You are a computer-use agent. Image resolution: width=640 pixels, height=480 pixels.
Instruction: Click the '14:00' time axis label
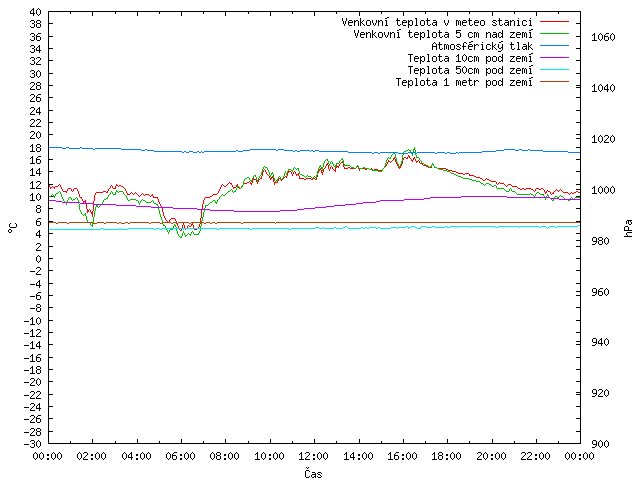tap(358, 456)
